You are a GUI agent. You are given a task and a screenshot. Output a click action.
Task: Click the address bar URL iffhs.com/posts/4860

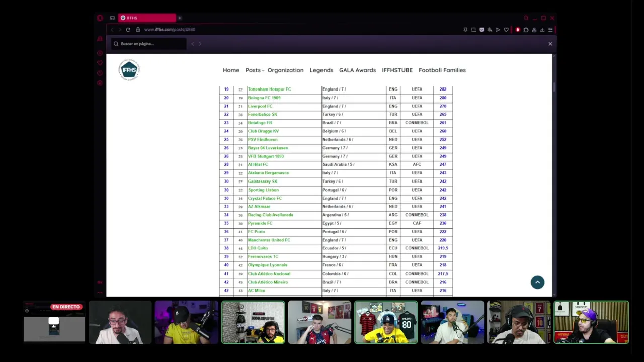[170, 30]
